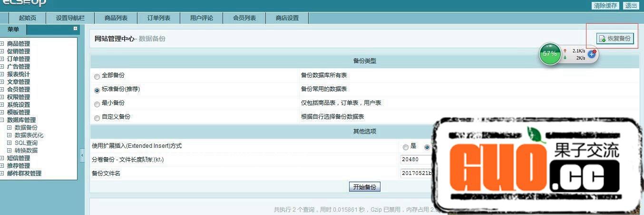Click the 开始备份 button
Screen dimensions: 644x215
(364, 187)
